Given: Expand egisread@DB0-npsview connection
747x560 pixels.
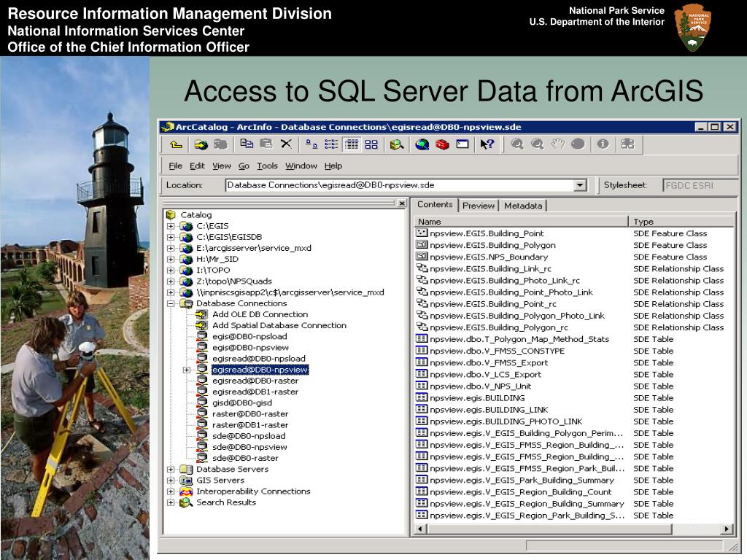Looking at the screenshot, I should click(187, 370).
